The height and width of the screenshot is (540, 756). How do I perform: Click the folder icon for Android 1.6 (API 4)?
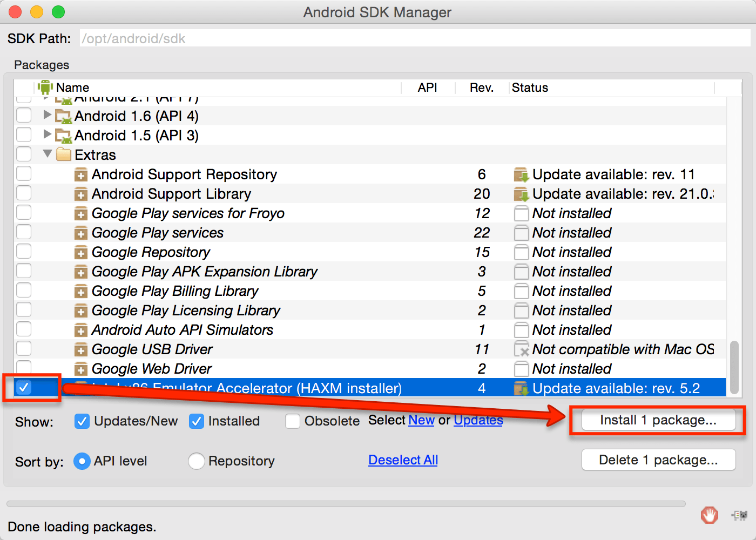(x=64, y=116)
